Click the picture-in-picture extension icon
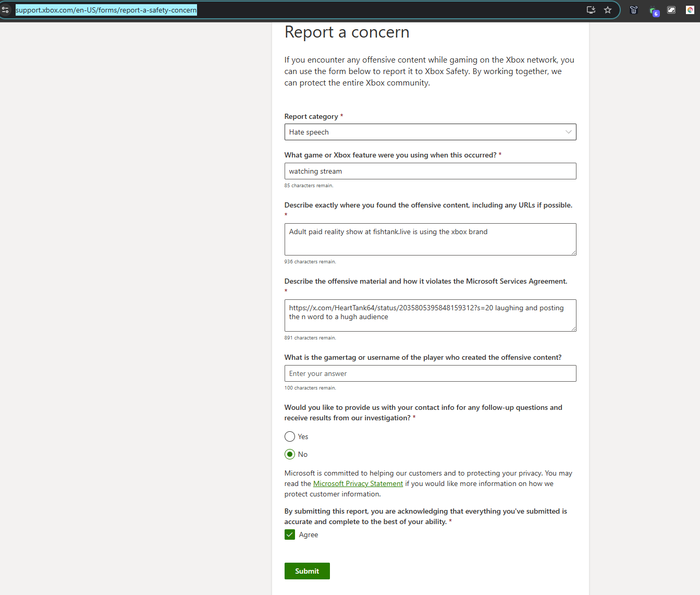 point(671,10)
